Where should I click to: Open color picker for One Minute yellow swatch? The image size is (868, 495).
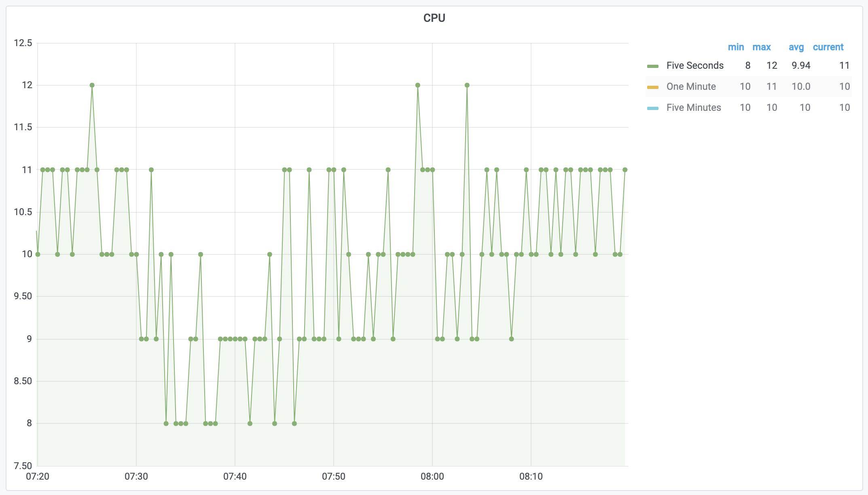tap(653, 87)
